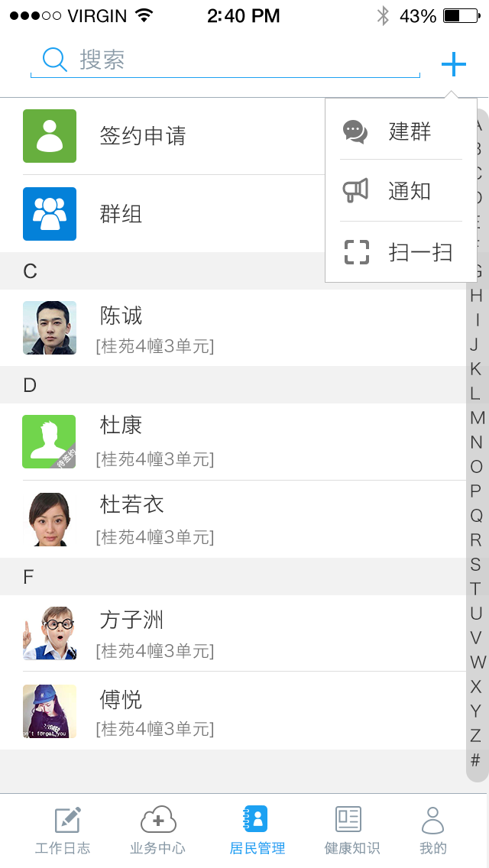Switch to the 业务中心 tab
This screenshot has height=868, width=489.
[158, 831]
